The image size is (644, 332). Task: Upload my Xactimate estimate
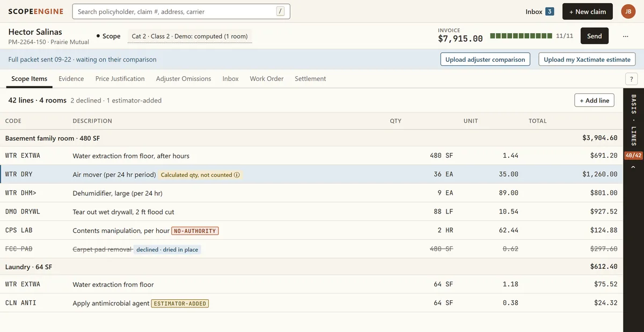click(587, 60)
